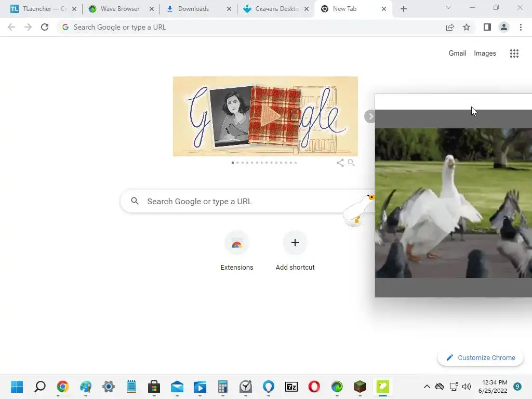Open 7-Zip from the taskbar
Image resolution: width=532 pixels, height=399 pixels.
tap(291, 387)
